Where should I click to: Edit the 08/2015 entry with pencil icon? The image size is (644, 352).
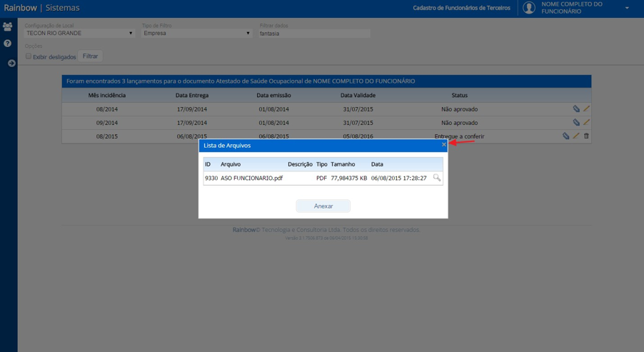(x=576, y=136)
